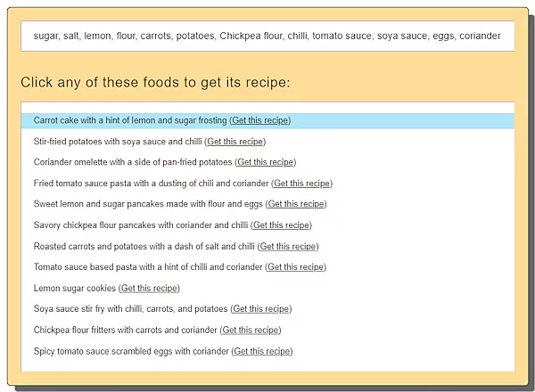Get recipe link for Coriander omelette
Screen dimensions: 535x392
click(266, 162)
